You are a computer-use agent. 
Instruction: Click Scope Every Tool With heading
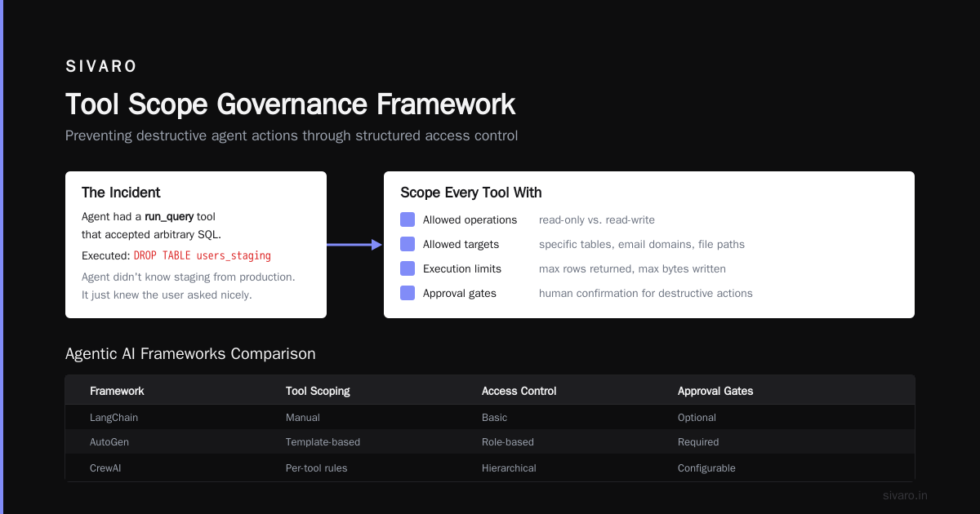pyautogui.click(x=471, y=193)
